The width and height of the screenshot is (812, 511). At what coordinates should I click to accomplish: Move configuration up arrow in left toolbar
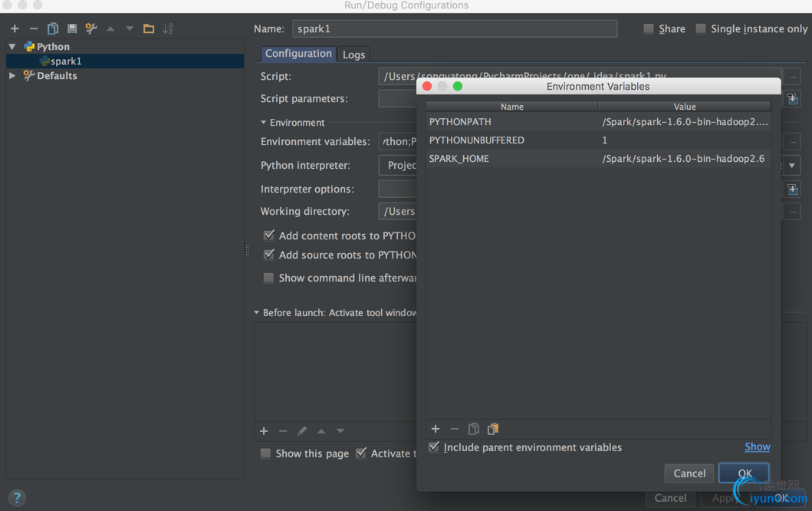coord(110,28)
